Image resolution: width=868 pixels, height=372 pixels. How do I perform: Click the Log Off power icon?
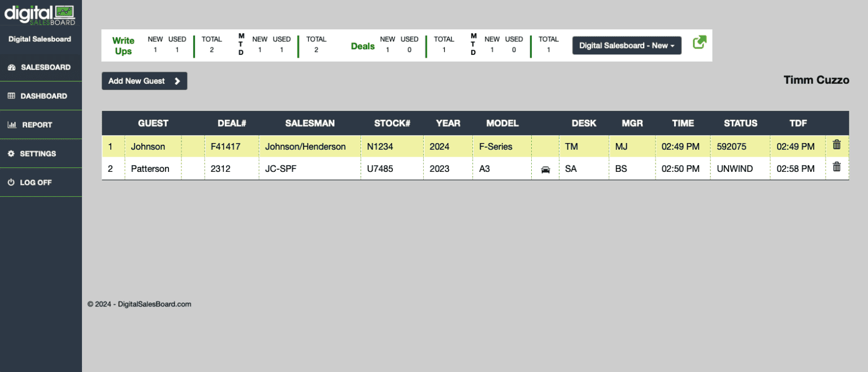12,182
